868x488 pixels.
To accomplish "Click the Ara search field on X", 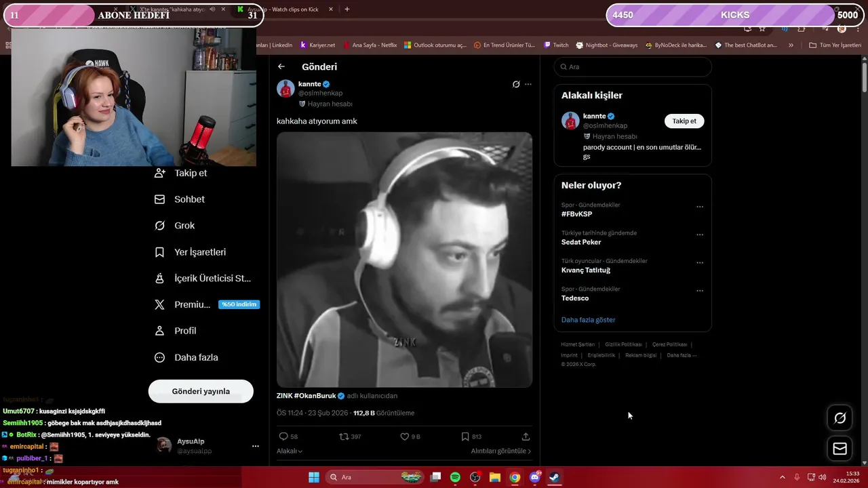I will point(633,66).
